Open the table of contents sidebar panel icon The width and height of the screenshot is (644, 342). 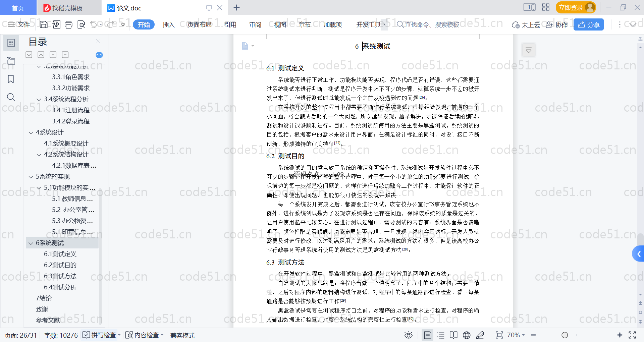click(x=11, y=43)
